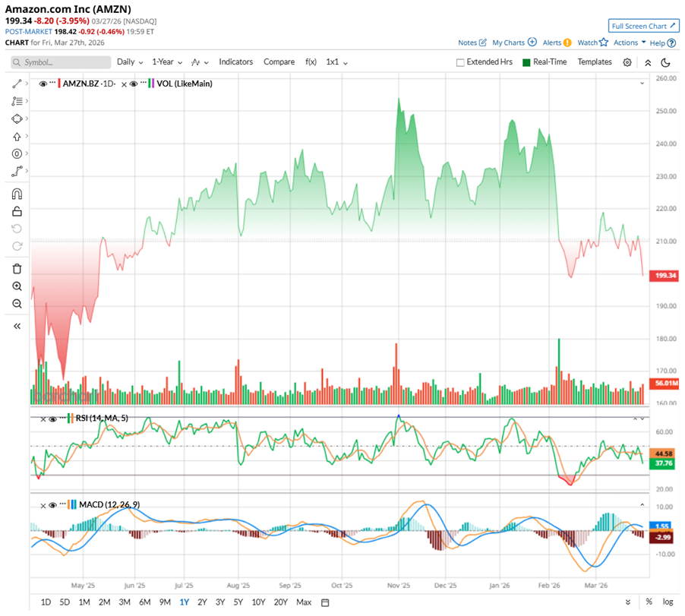Collapse the MACD pane with up chevron

click(642, 504)
